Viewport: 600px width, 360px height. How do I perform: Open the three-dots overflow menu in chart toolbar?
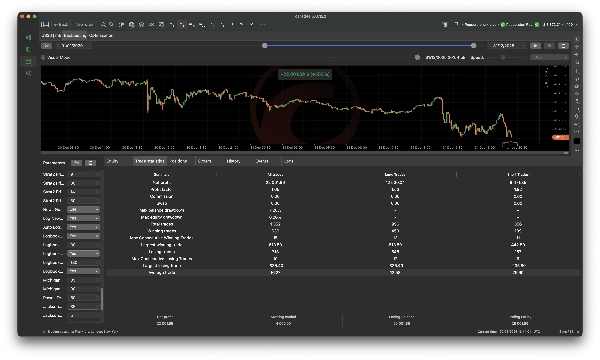(262, 24)
